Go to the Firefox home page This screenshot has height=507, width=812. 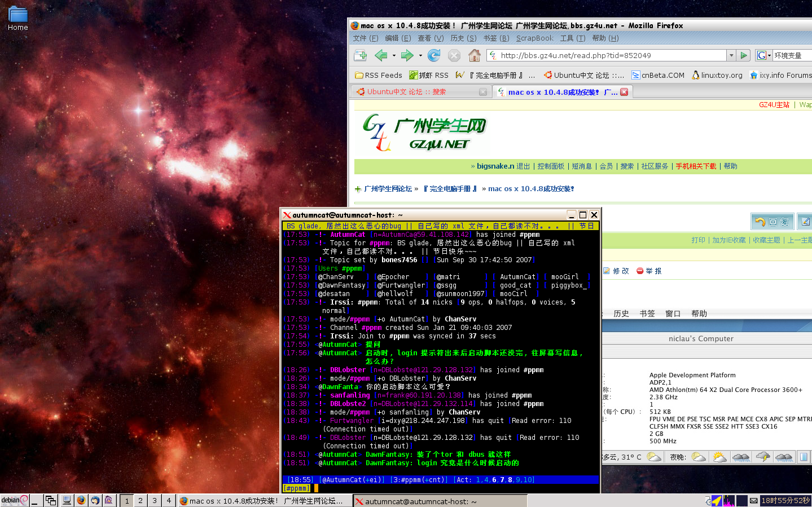coord(475,55)
